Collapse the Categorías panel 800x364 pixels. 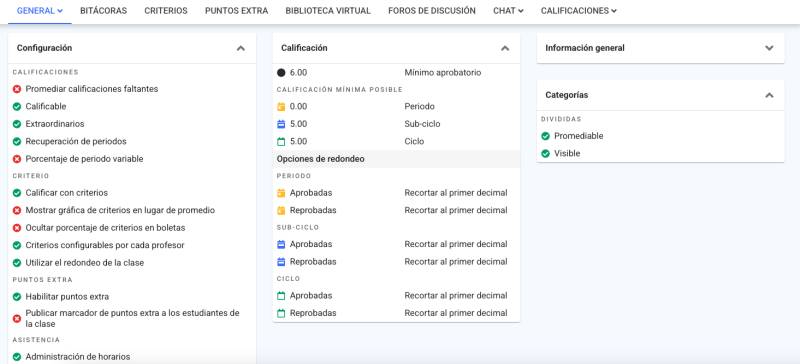pos(769,95)
